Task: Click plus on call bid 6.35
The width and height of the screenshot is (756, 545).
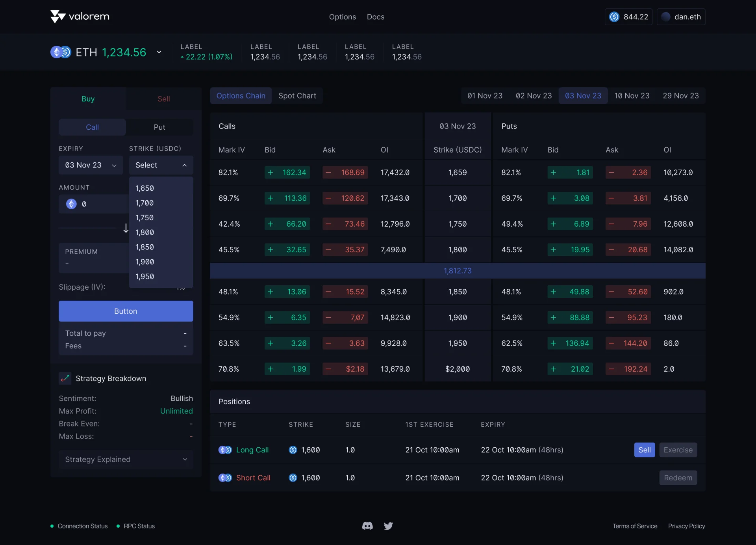Action: [x=271, y=317]
